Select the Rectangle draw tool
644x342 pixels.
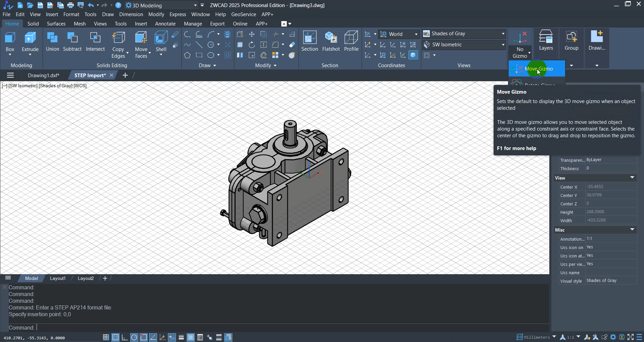(x=199, y=55)
